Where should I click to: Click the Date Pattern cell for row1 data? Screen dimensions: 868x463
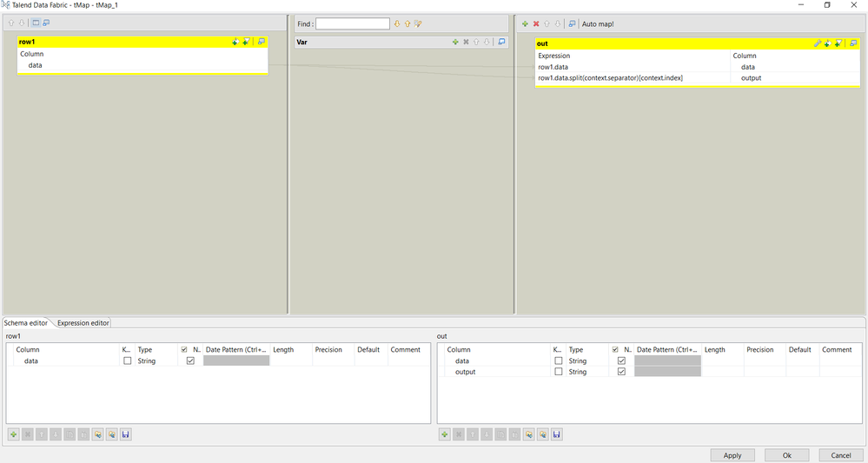tap(236, 360)
